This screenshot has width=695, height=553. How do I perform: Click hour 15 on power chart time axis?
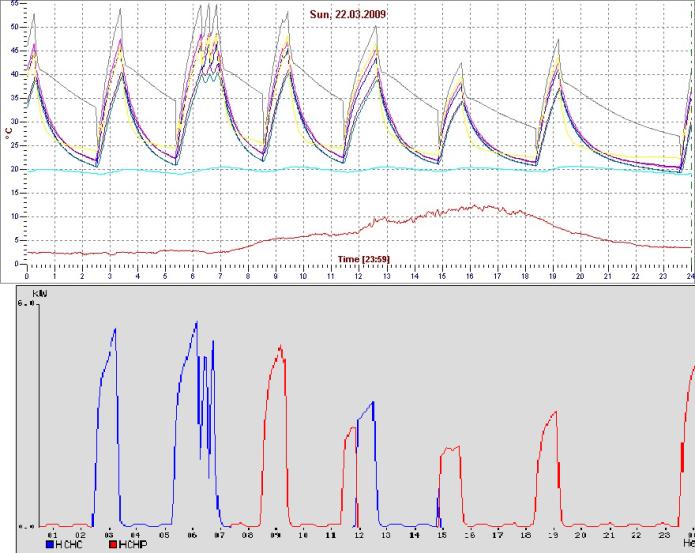441,535
